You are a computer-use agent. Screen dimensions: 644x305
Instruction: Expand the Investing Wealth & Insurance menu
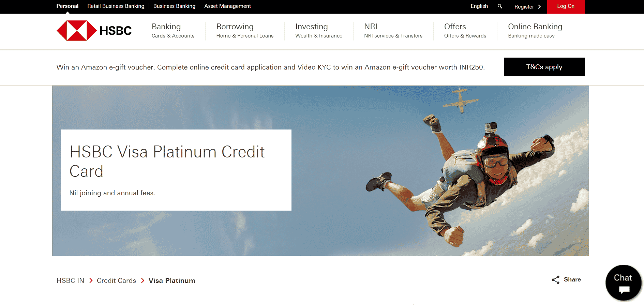point(319,31)
